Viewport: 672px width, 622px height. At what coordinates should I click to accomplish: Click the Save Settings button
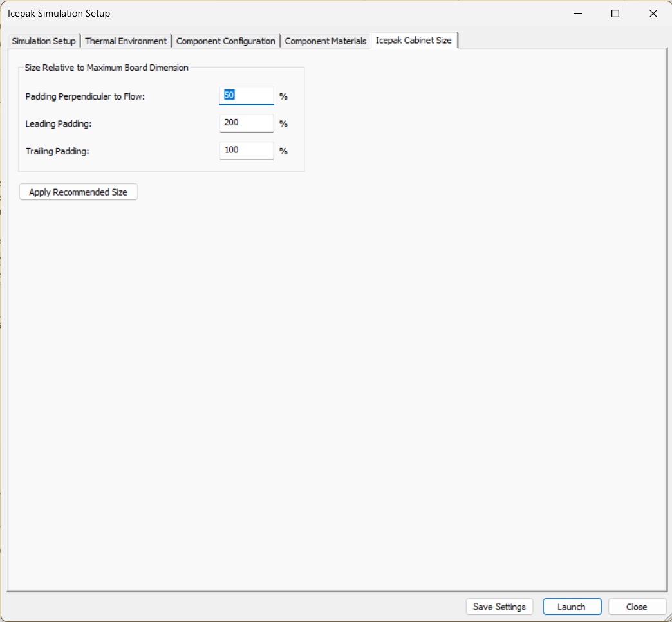pyautogui.click(x=499, y=607)
